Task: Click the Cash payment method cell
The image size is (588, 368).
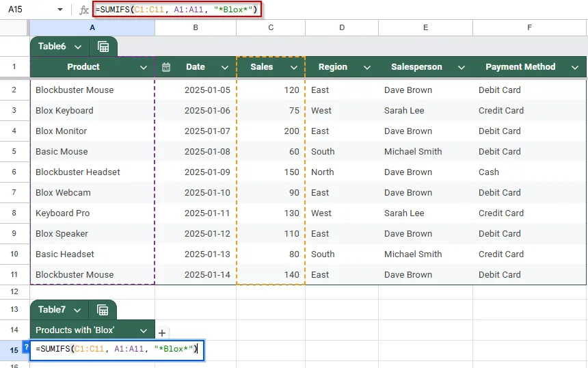Action: click(529, 172)
